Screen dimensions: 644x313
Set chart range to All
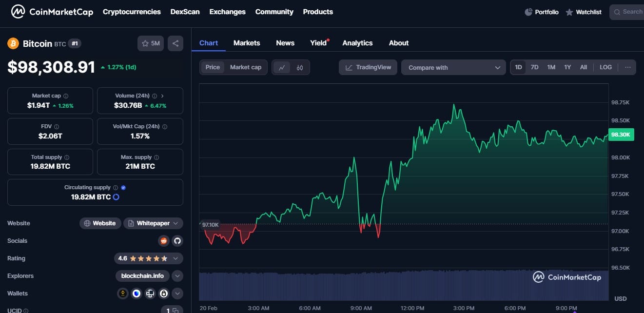pyautogui.click(x=584, y=67)
